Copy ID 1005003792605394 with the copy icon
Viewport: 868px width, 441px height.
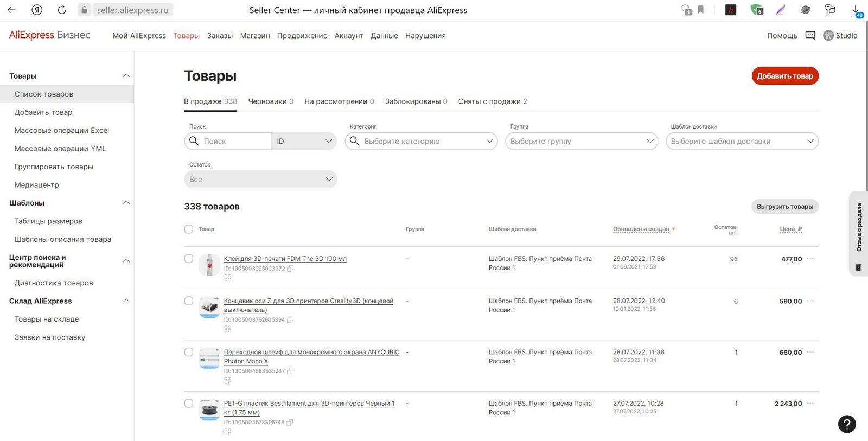[290, 320]
